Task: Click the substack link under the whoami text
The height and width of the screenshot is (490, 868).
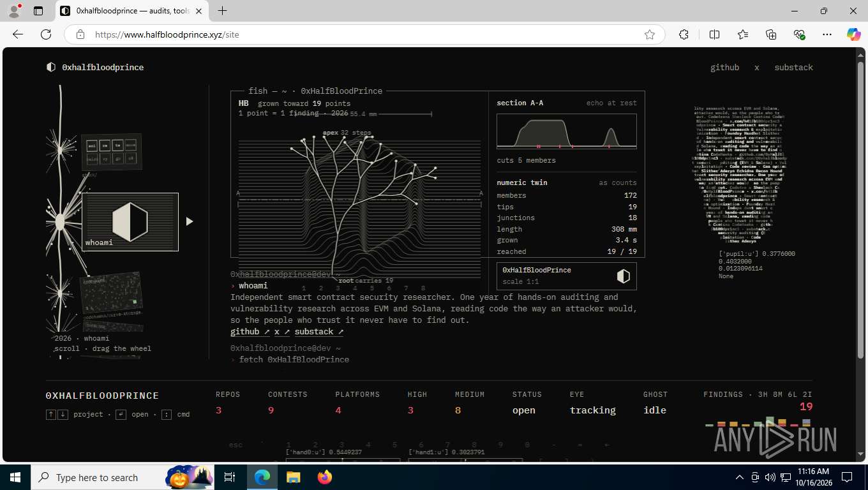Action: click(319, 332)
